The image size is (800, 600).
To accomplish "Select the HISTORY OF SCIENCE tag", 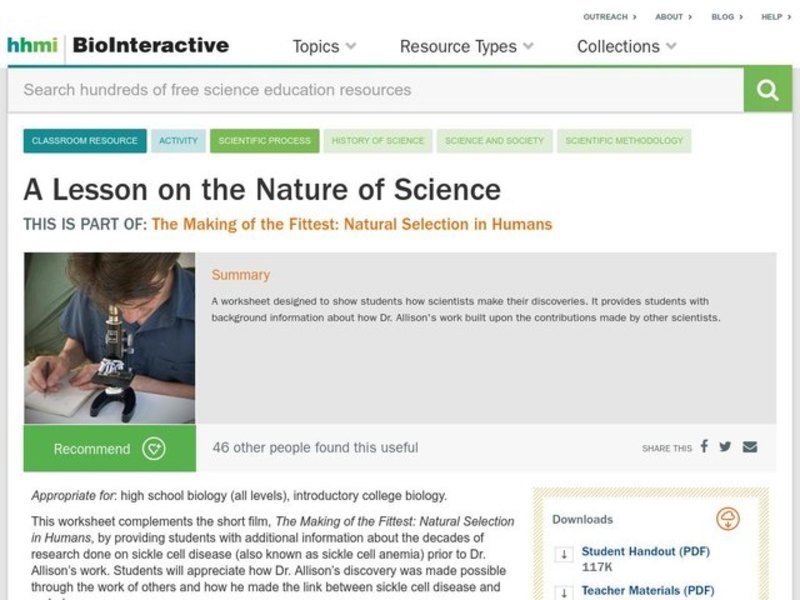I will [x=380, y=141].
